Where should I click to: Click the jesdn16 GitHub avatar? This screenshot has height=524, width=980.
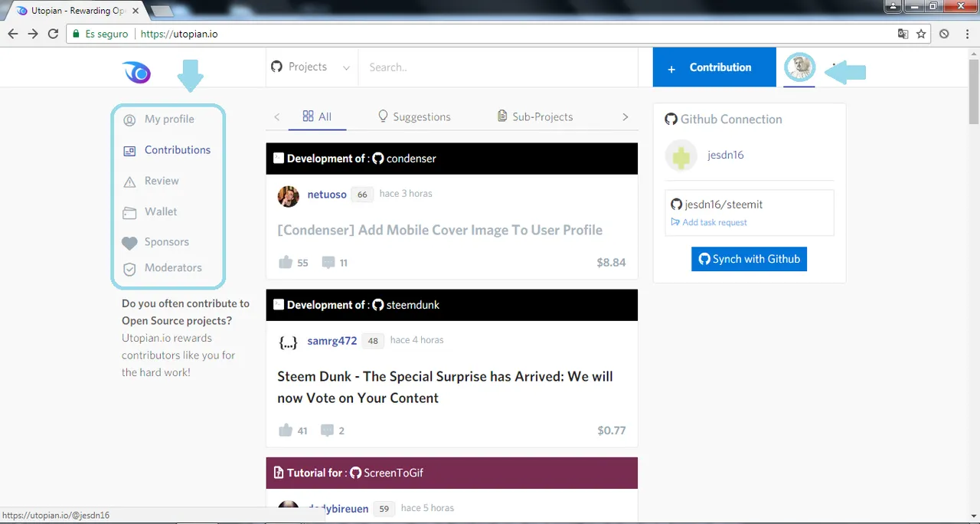click(x=681, y=156)
